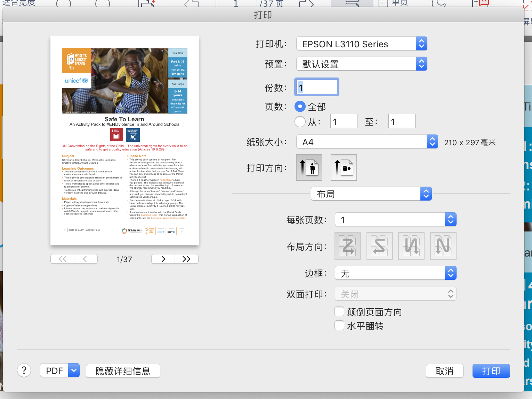532x399 pixels.
Task: Select landscape print orientation icon
Action: (x=344, y=168)
